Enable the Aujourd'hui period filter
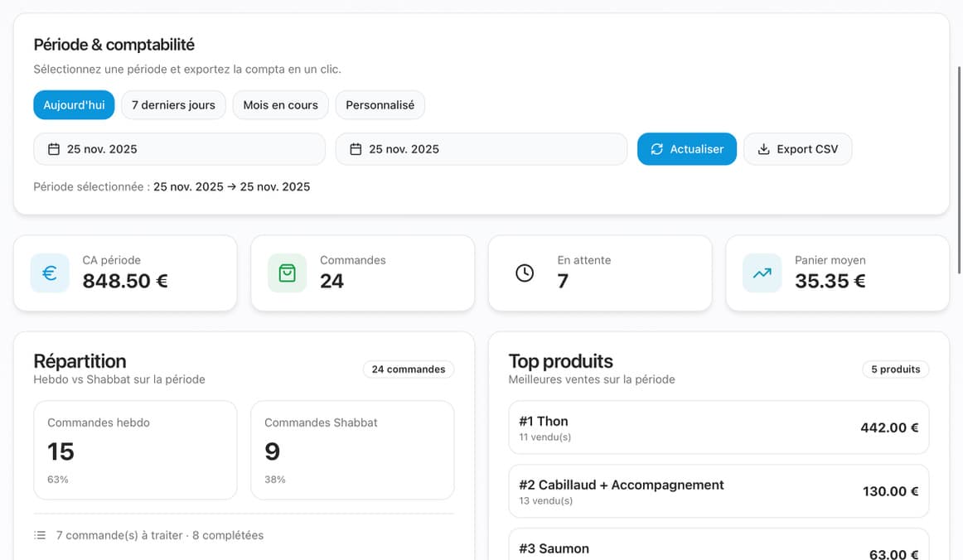 pos(74,104)
